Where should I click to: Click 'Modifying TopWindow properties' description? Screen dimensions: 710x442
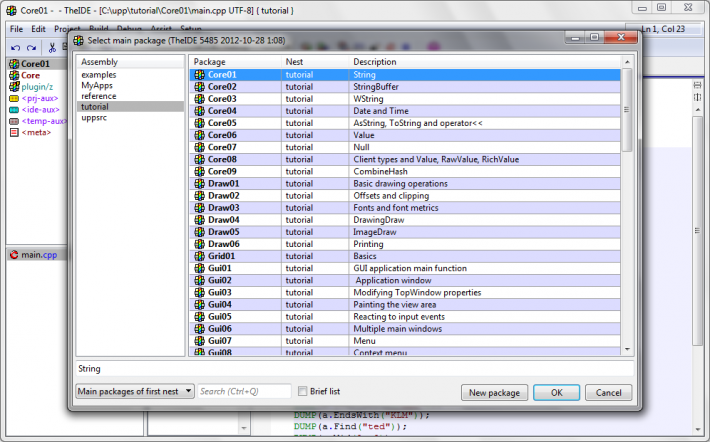click(417, 293)
